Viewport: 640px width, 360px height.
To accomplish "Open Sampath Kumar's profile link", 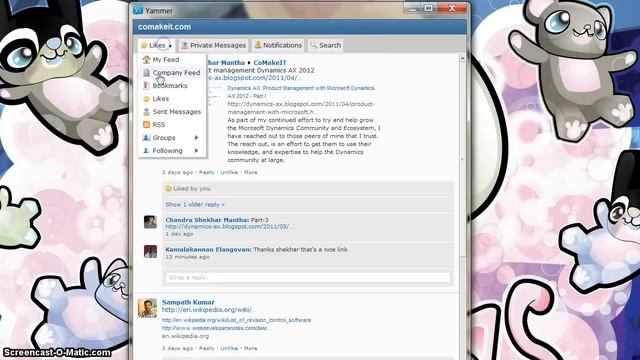I will (188, 302).
